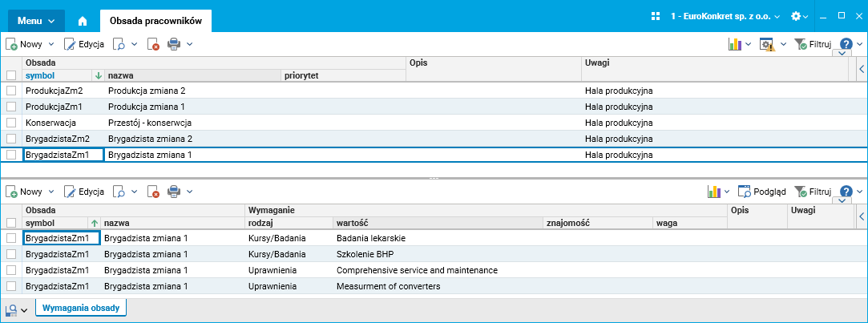
Task: Click the home icon tab
Action: coord(83,20)
